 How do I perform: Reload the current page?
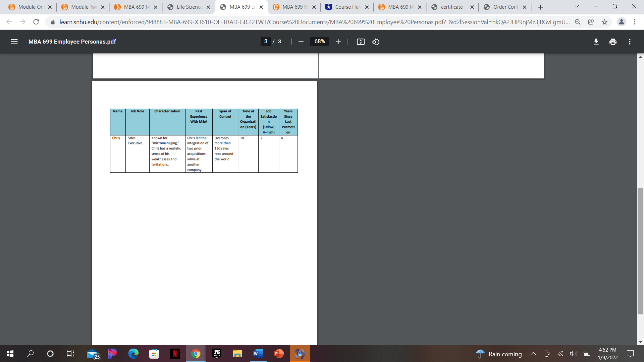click(36, 22)
